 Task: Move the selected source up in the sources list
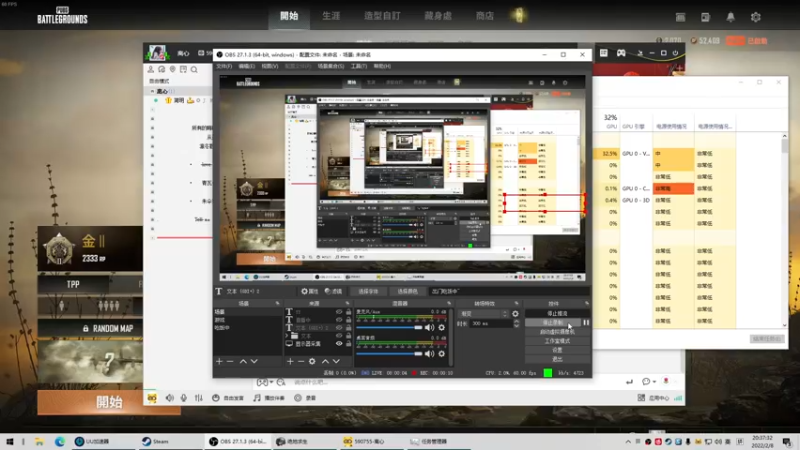point(325,361)
